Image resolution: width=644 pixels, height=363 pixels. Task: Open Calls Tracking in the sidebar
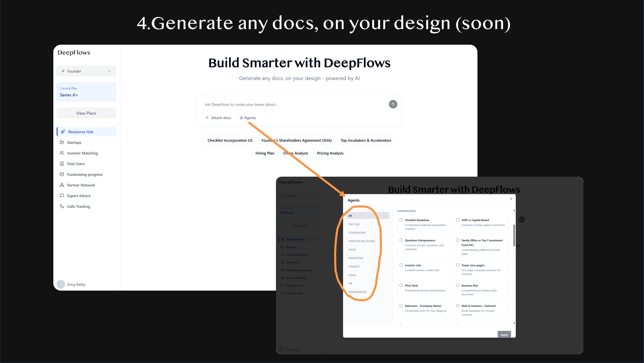point(86,206)
